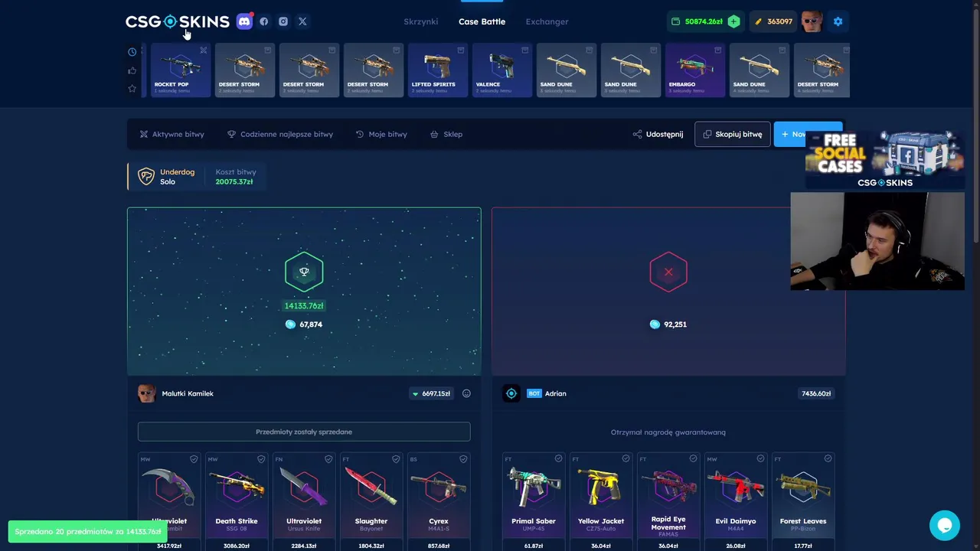Open the X social icon

pos(302,21)
